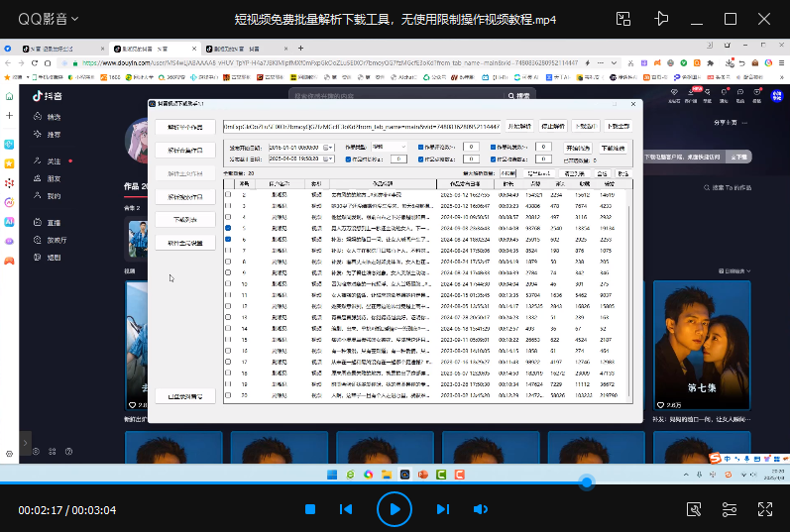The width and height of the screenshot is (790, 532).
Task: Click the browser sidebar plus icon
Action: tap(9, 115)
